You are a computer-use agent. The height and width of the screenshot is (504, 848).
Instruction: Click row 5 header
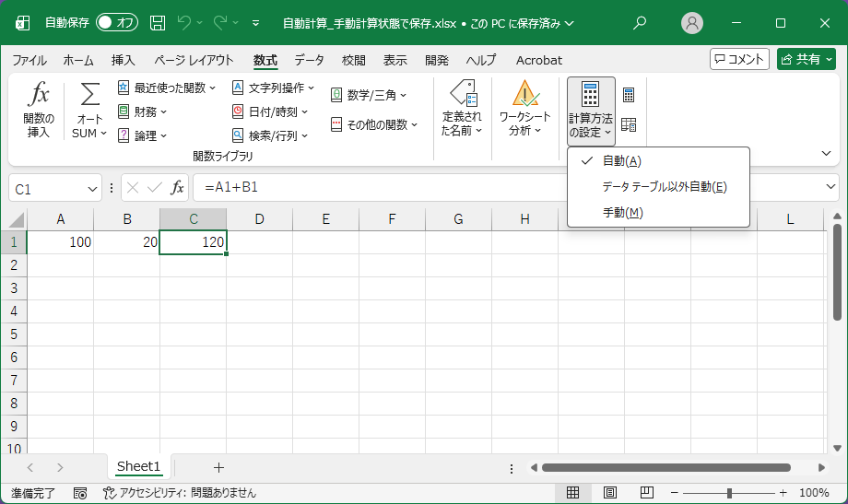[x=14, y=334]
